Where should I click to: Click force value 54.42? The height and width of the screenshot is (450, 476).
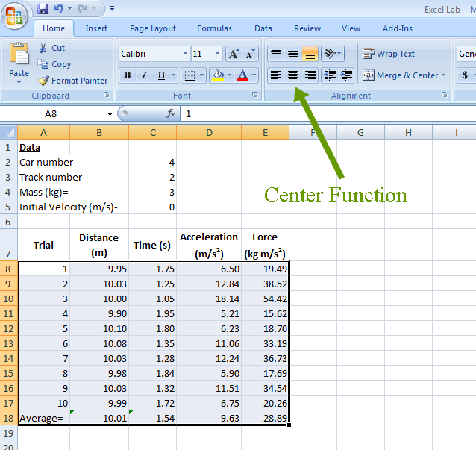click(x=266, y=299)
